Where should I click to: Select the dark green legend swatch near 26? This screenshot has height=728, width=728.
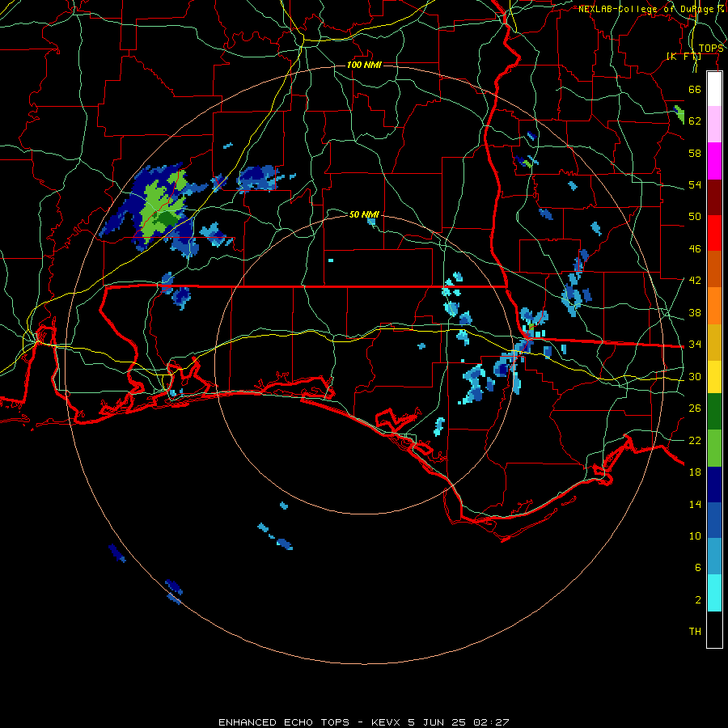click(x=714, y=412)
